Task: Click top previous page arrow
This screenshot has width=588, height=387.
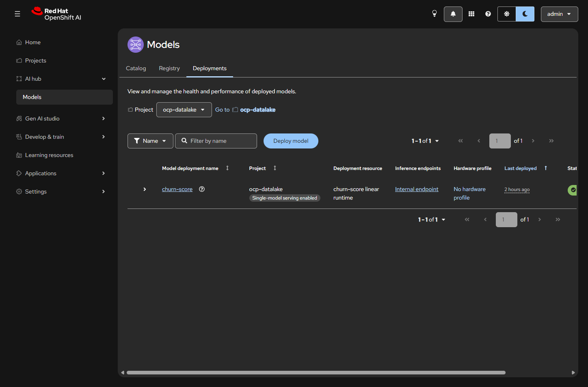Action: pos(479,141)
